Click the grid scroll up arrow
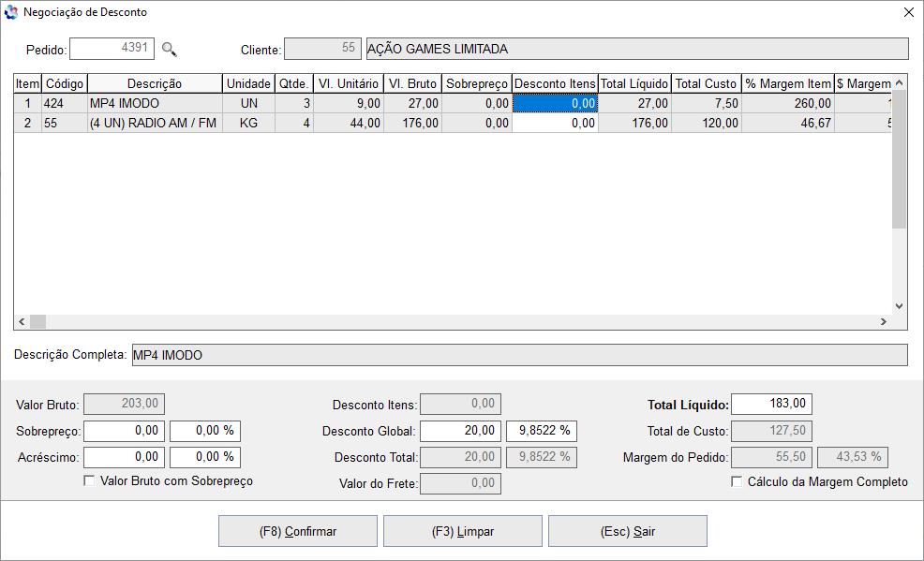Image resolution: width=924 pixels, height=561 pixels. point(899,83)
